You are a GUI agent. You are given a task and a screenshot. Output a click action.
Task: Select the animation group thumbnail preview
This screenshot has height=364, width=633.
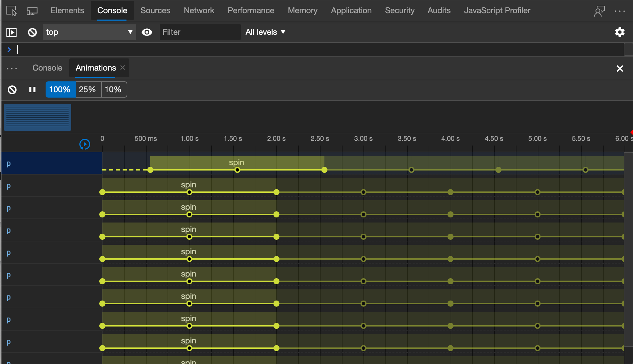click(x=37, y=117)
